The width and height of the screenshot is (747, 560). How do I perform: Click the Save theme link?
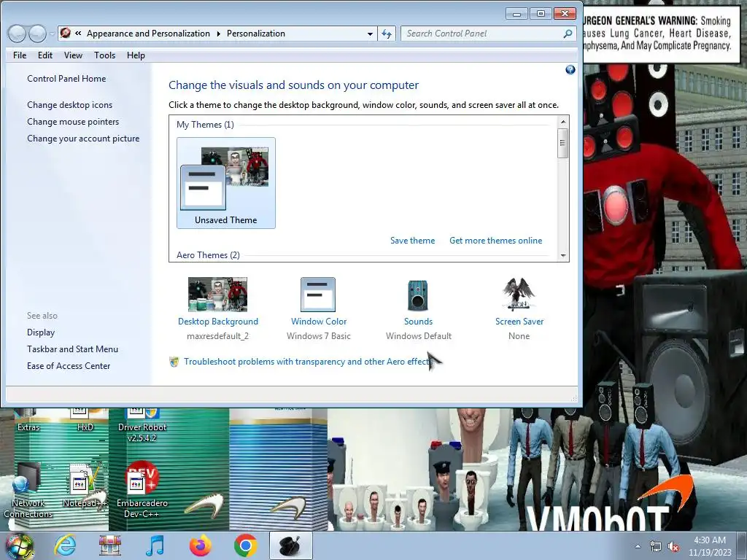point(413,241)
